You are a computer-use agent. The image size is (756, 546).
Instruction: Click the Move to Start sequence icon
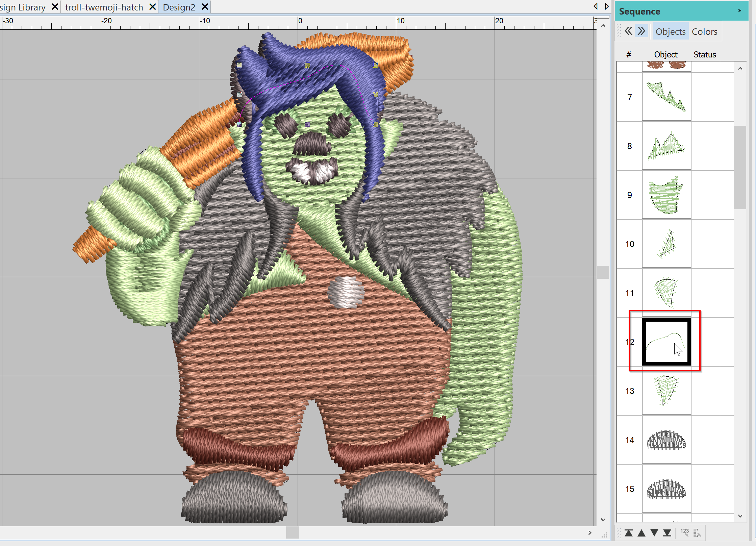(628, 533)
